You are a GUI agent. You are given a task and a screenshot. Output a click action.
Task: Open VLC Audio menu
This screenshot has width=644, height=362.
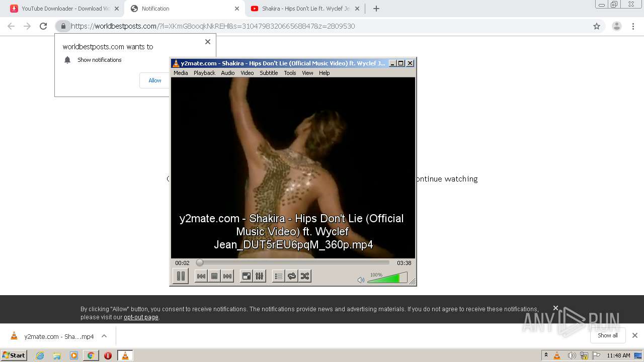tap(228, 73)
